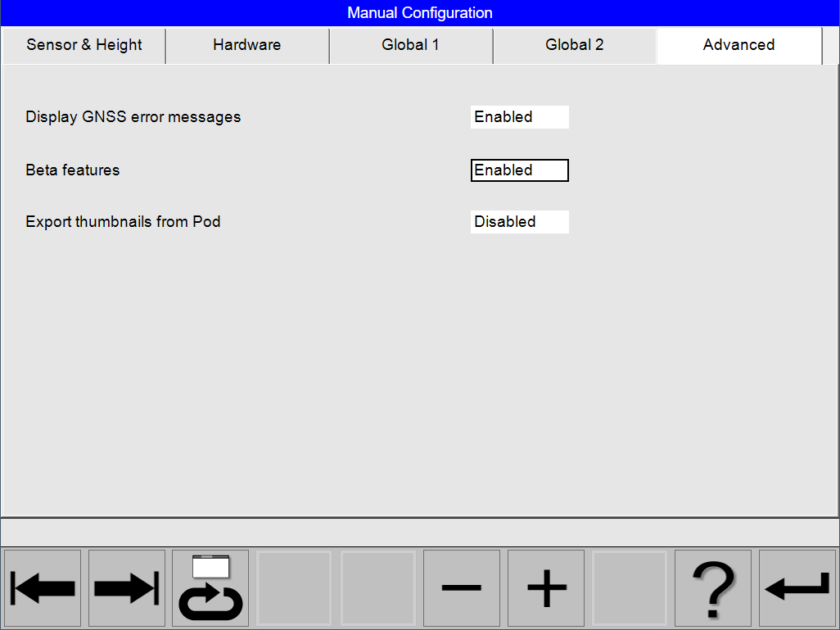The height and width of the screenshot is (630, 840).
Task: Click the highlighted Beta features field
Action: point(519,170)
